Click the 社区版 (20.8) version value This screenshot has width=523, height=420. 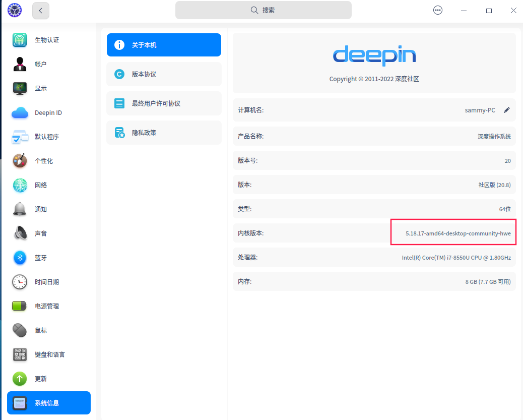pyautogui.click(x=495, y=185)
